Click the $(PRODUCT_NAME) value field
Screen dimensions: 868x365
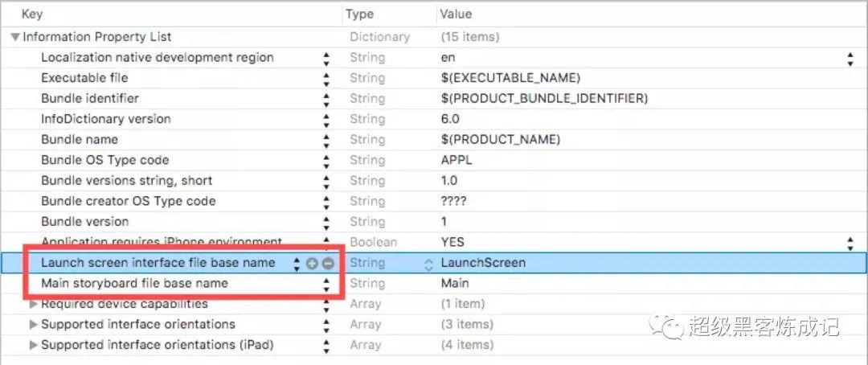point(501,140)
